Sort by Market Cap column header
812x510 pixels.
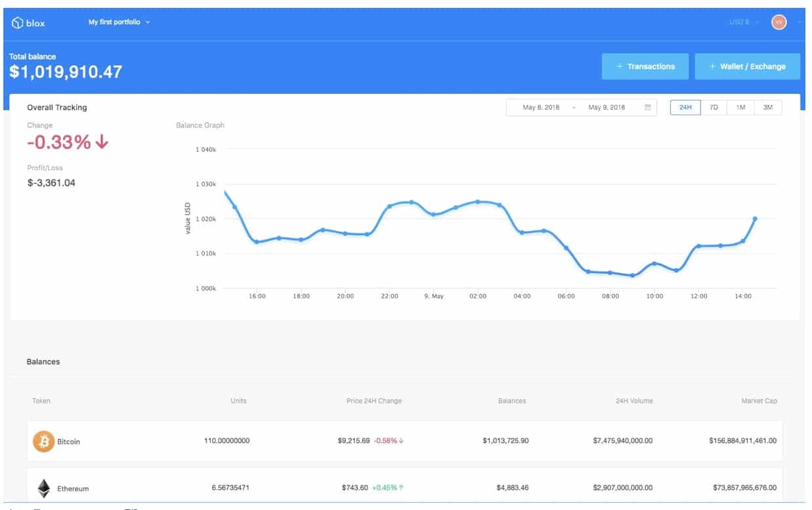pos(759,400)
